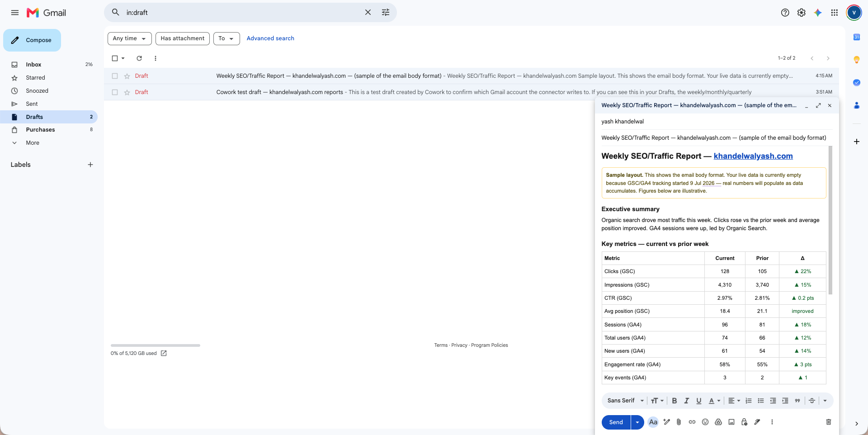Open Google apps grid
Image resolution: width=868 pixels, height=435 pixels.
[x=834, y=13]
